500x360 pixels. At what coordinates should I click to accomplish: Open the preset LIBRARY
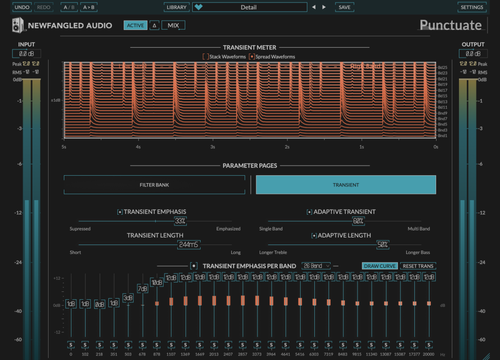tap(177, 7)
